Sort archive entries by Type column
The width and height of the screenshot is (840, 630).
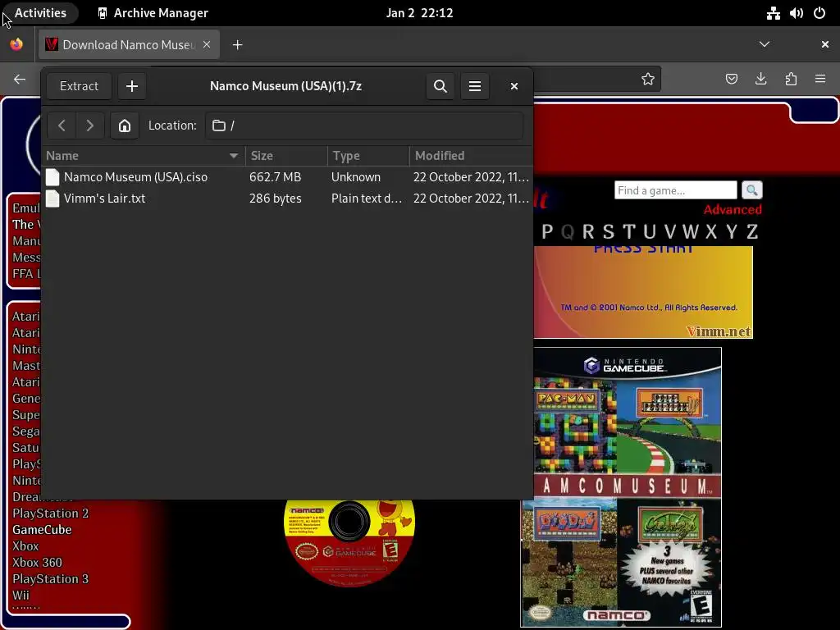tap(368, 156)
